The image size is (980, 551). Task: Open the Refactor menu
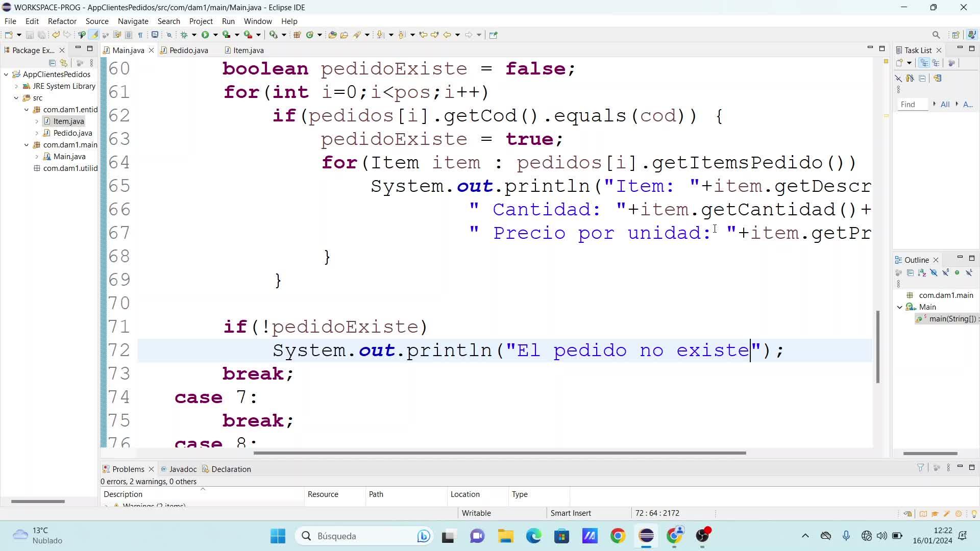(x=62, y=21)
